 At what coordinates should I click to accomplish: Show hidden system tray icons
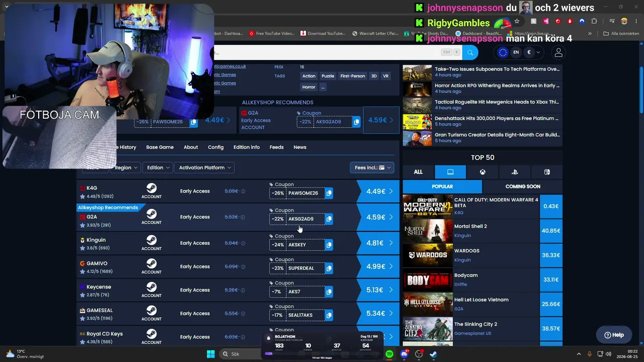[x=579, y=354]
